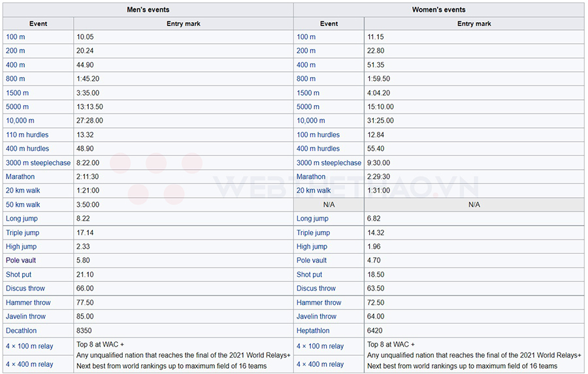Click the decathlon entry mark 8350
Viewport: 588px width, 374px height.
tap(84, 330)
